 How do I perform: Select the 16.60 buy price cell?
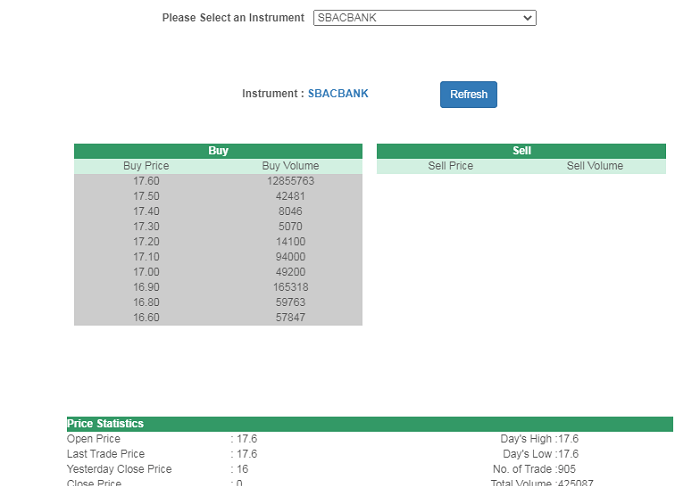pos(146,318)
